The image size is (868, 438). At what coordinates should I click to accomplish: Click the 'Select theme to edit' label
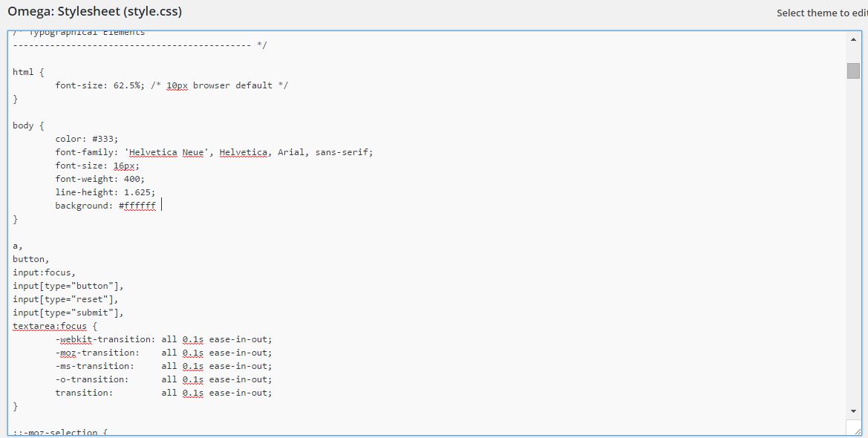pos(821,13)
